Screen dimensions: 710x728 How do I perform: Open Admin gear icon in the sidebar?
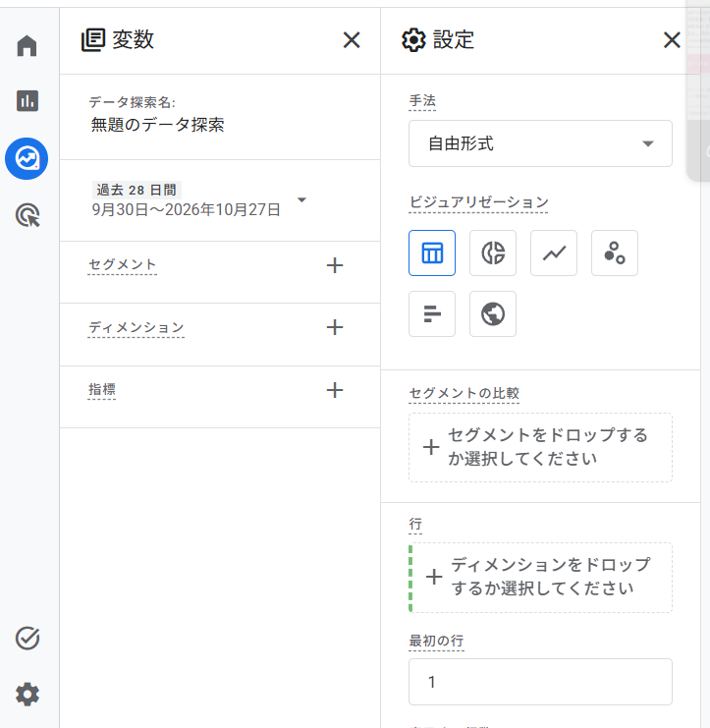(27, 695)
